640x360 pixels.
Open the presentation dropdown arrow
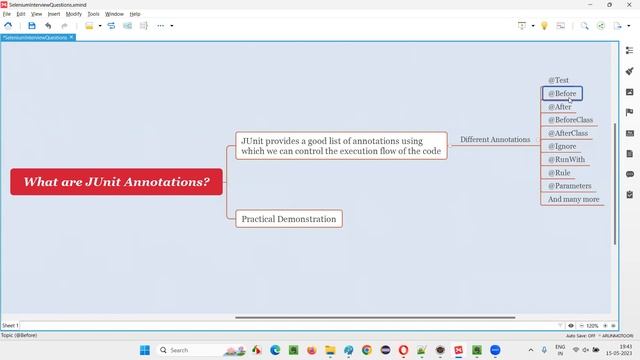click(x=533, y=26)
